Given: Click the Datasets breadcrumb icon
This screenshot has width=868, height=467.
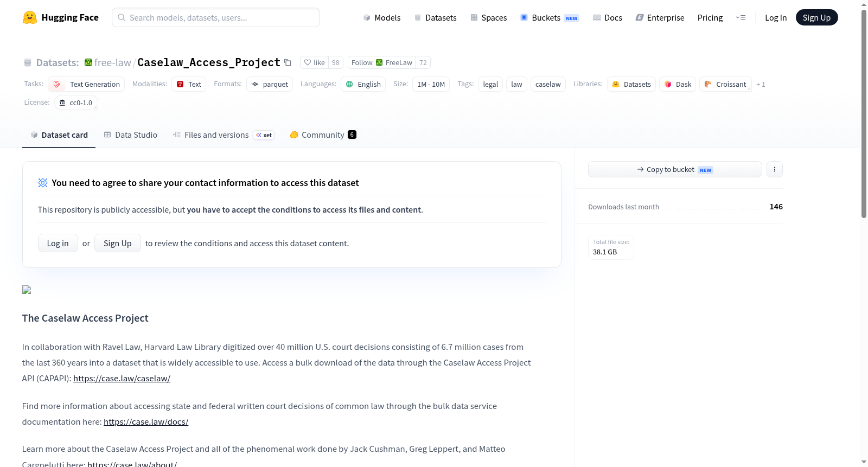Looking at the screenshot, I should coord(28,62).
